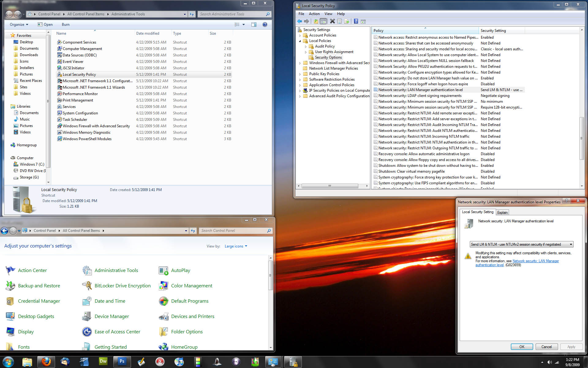This screenshot has height=368, width=588.
Task: Click the Export List toolbar icon
Action: pos(347,21)
